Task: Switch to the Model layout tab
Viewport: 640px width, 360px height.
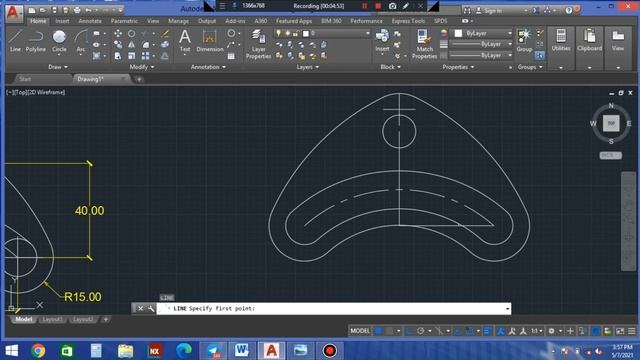Action: [x=24, y=319]
